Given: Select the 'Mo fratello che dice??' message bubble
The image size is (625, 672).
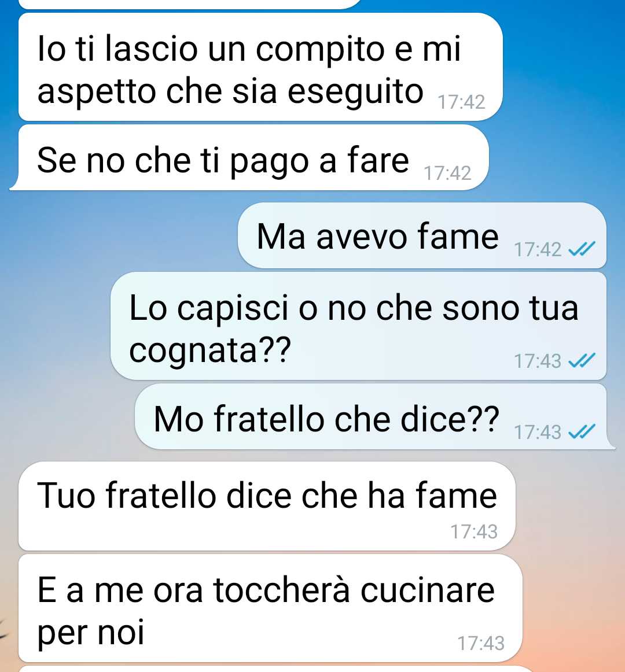Looking at the screenshot, I should pyautogui.click(x=375, y=416).
